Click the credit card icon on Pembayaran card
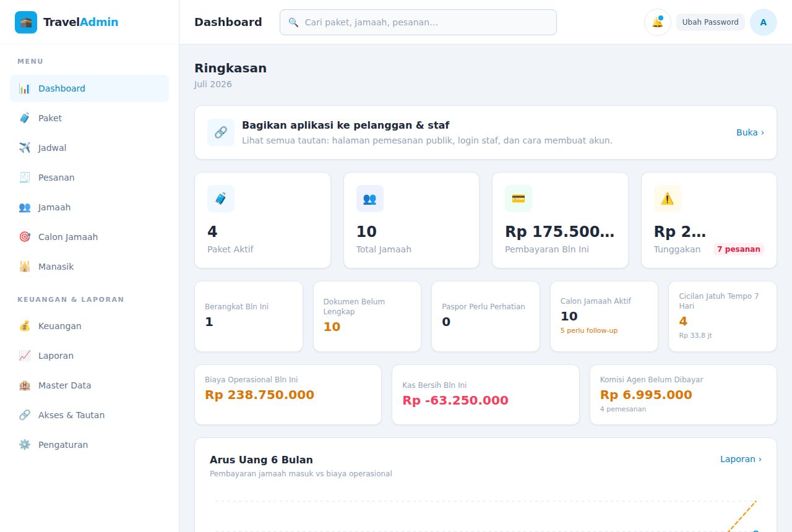Viewport: 792px width, 532px height. [x=519, y=199]
